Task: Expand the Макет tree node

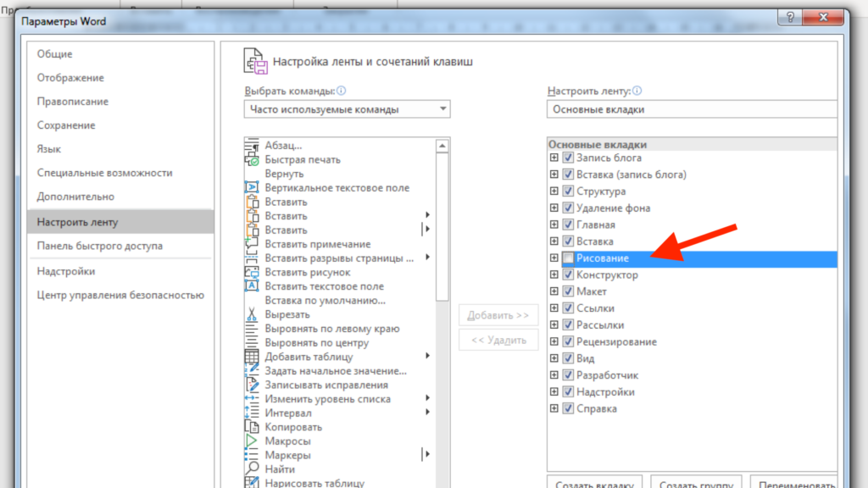Action: pos(554,291)
